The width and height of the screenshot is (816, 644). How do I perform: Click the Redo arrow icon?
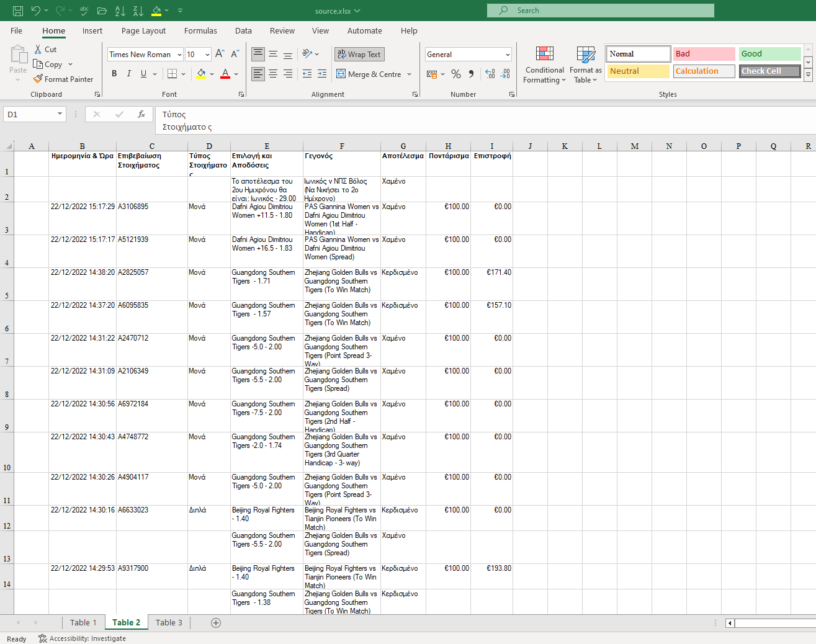[60, 11]
